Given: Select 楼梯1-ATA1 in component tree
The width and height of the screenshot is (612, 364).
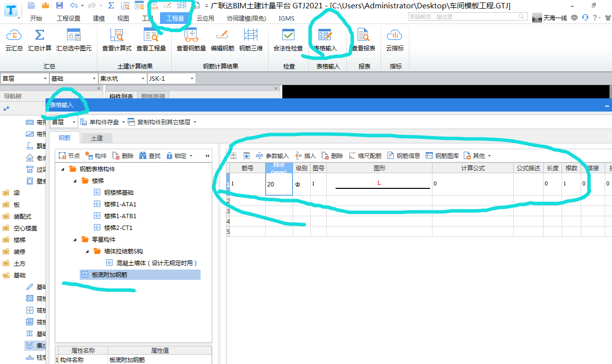Looking at the screenshot, I should point(120,205).
